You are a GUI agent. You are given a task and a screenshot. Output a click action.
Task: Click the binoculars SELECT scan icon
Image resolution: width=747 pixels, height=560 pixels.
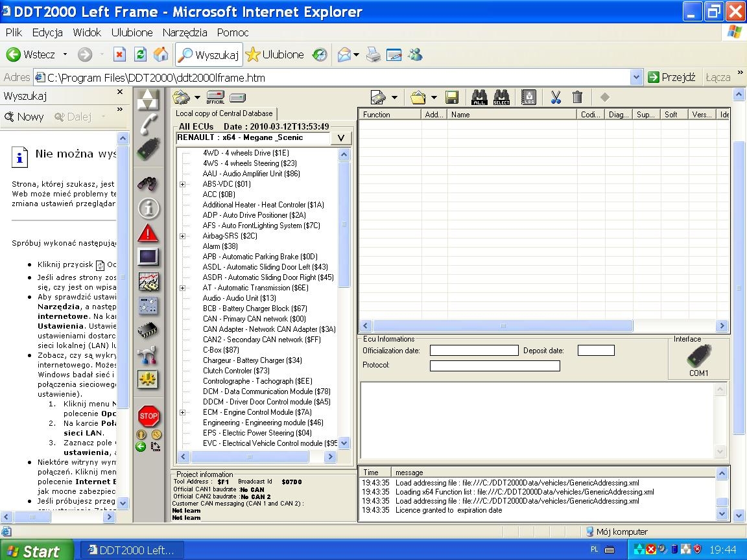(501, 97)
